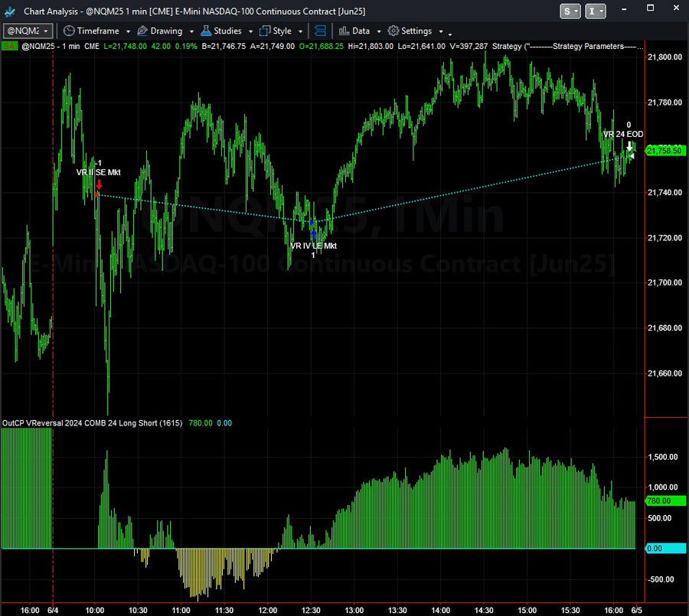Click the 21,700.00 price axis label

(x=665, y=282)
